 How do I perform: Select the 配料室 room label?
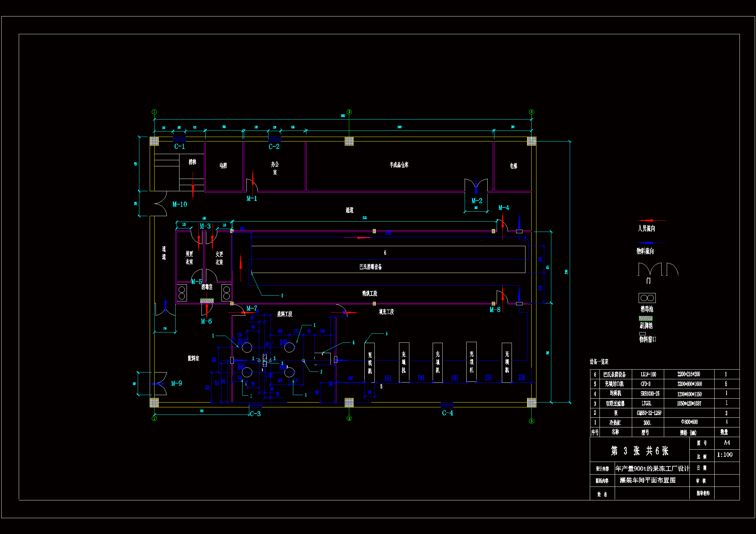pos(193,358)
